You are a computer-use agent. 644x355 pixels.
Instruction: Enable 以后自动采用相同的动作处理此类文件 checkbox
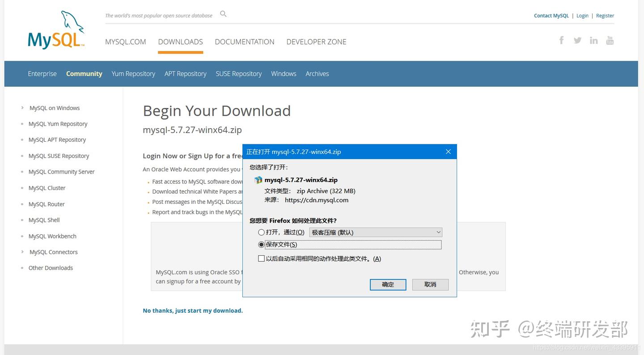point(261,258)
